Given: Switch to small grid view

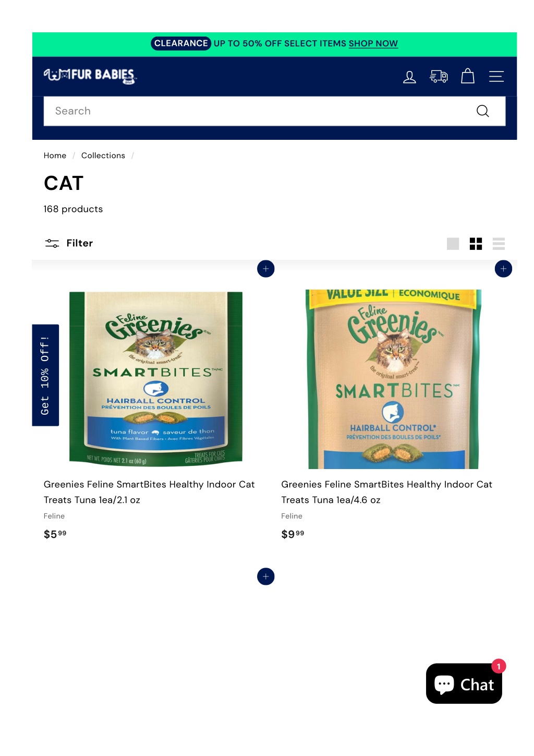Looking at the screenshot, I should click(476, 244).
